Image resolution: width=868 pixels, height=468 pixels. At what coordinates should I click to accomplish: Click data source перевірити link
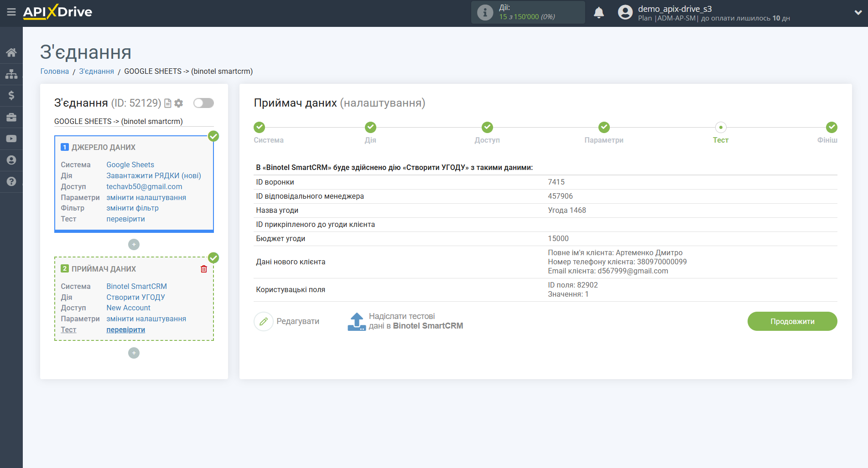click(x=125, y=219)
